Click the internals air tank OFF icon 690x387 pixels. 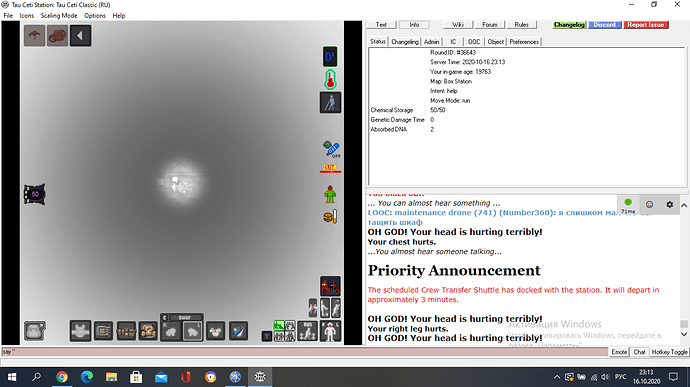pos(331,150)
